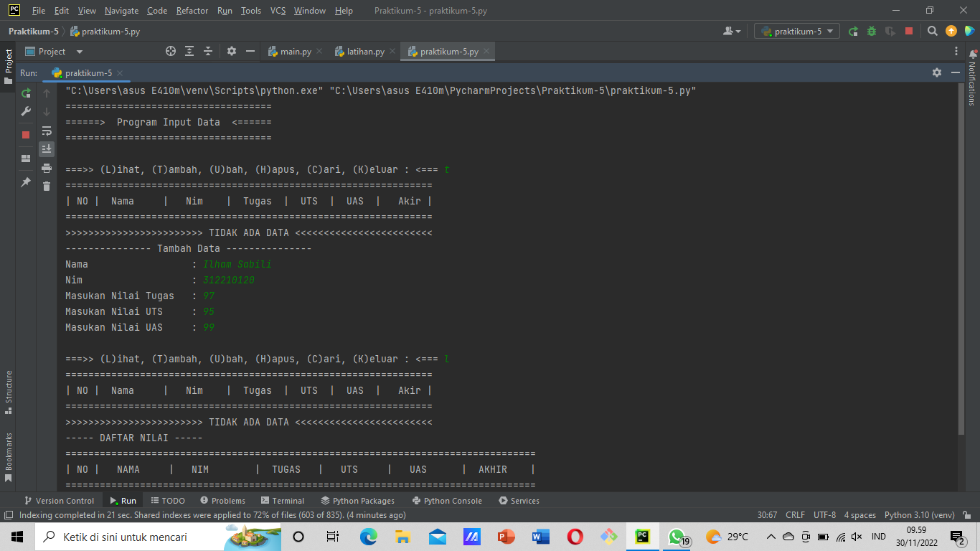This screenshot has width=980, height=551.
Task: Expand all in the Project panel
Action: [x=189, y=51]
